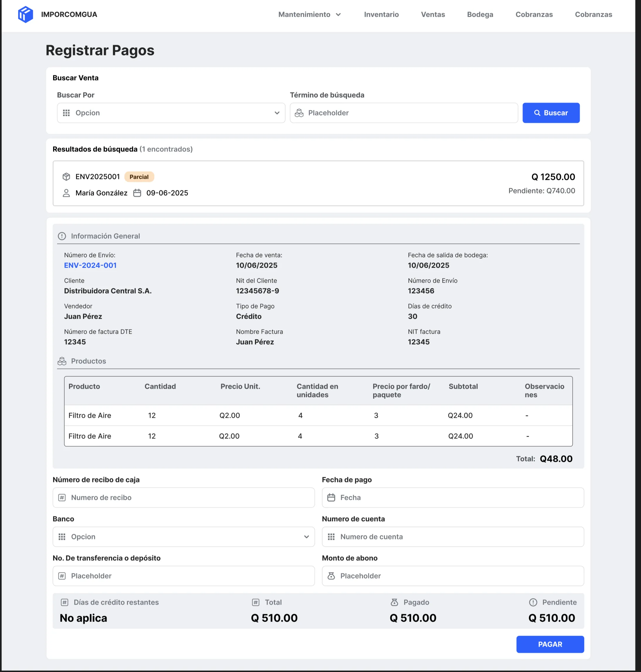The width and height of the screenshot is (641, 672).
Task: Click the magnifier icon inside the Buscar button
Action: (x=537, y=113)
